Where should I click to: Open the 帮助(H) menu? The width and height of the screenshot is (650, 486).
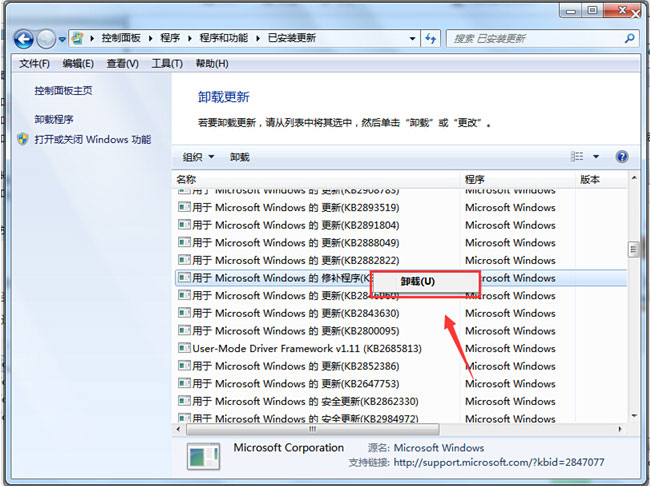point(212,63)
